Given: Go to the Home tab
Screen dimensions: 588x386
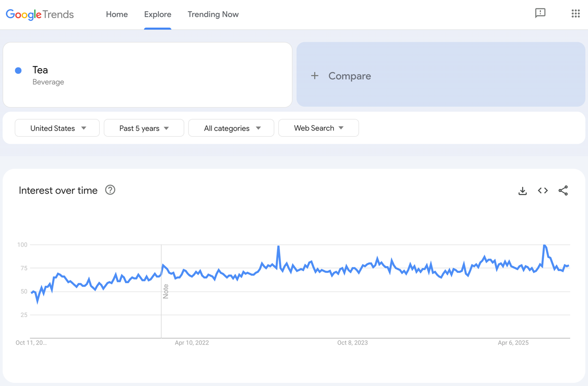Looking at the screenshot, I should (117, 14).
